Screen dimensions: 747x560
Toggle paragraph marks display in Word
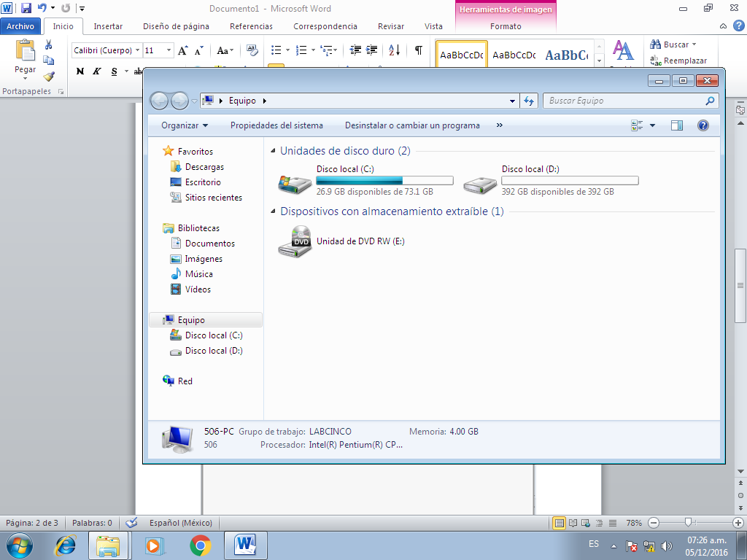(x=417, y=50)
